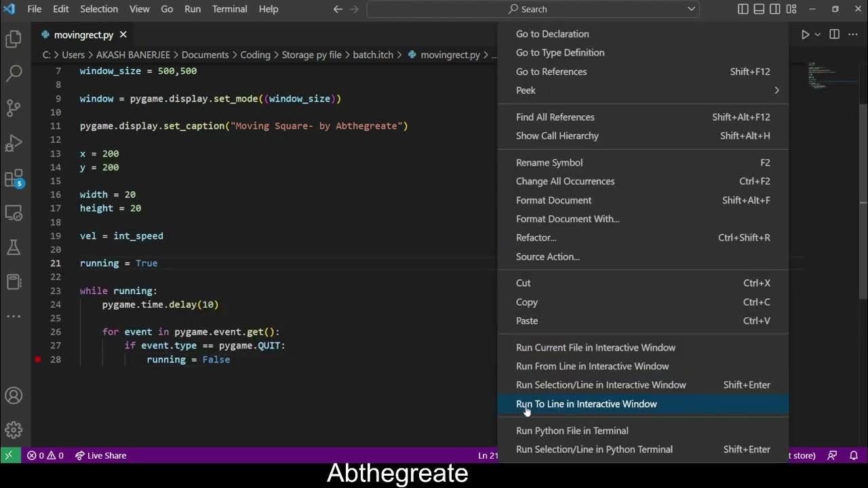
Task: Place cursor on "running = True" line
Action: [119, 263]
